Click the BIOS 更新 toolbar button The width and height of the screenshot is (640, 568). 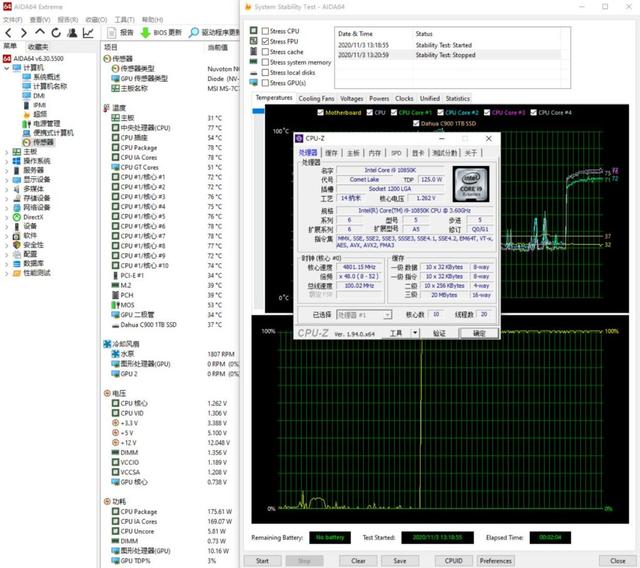(161, 33)
